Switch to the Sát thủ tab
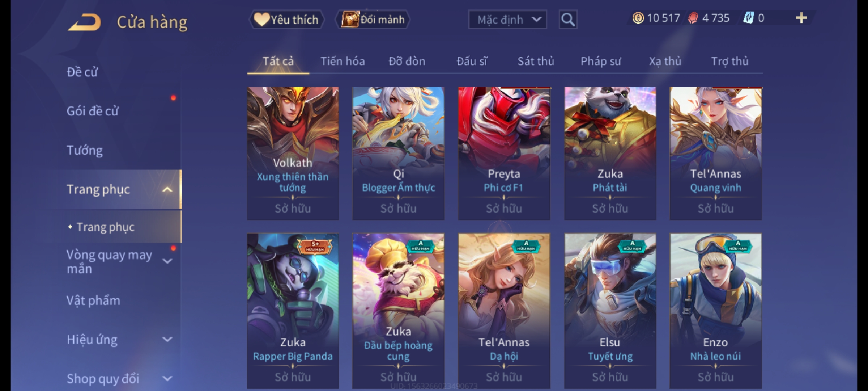The height and width of the screenshot is (391, 868). coord(536,61)
